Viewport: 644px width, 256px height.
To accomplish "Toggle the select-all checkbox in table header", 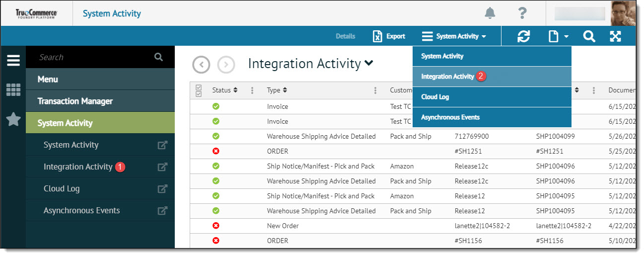I will [199, 90].
